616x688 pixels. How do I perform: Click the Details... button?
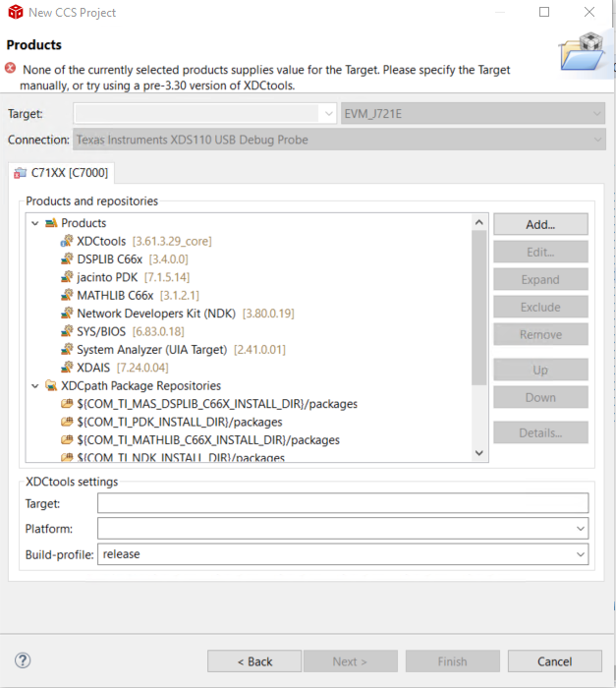tap(540, 433)
